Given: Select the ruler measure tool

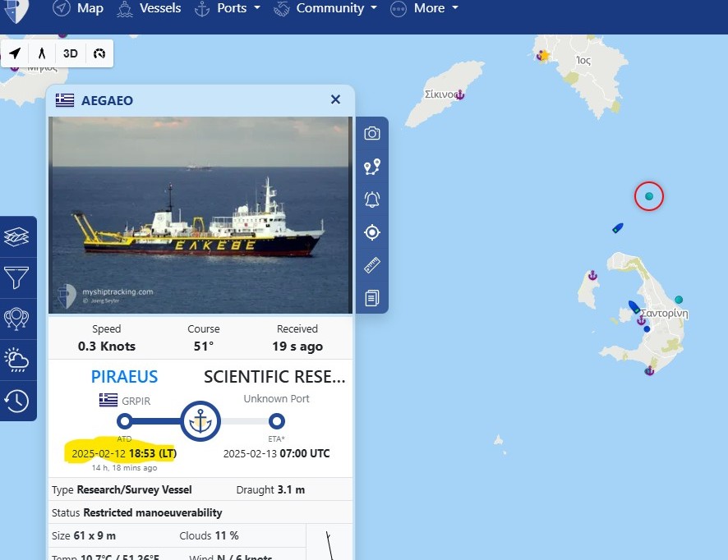Looking at the screenshot, I should 372,265.
